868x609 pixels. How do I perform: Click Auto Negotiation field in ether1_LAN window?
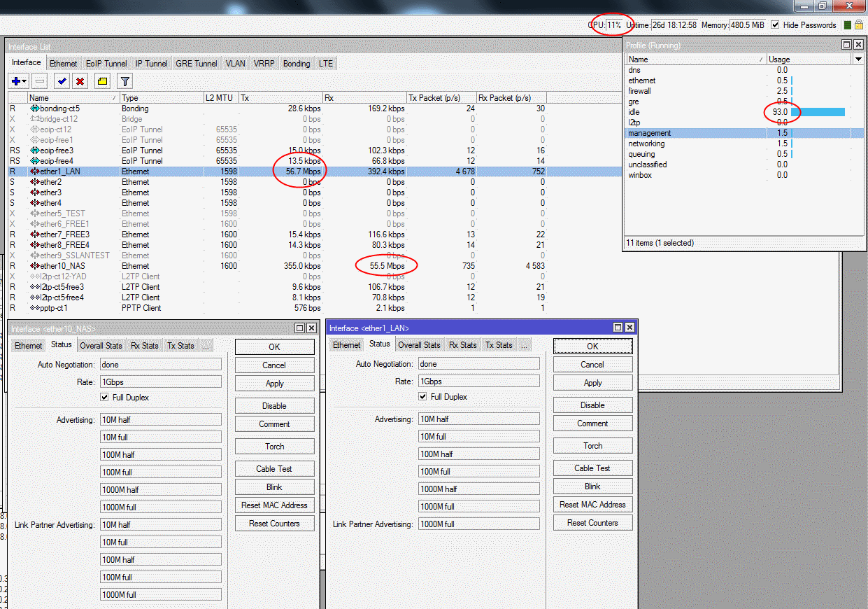pyautogui.click(x=479, y=364)
